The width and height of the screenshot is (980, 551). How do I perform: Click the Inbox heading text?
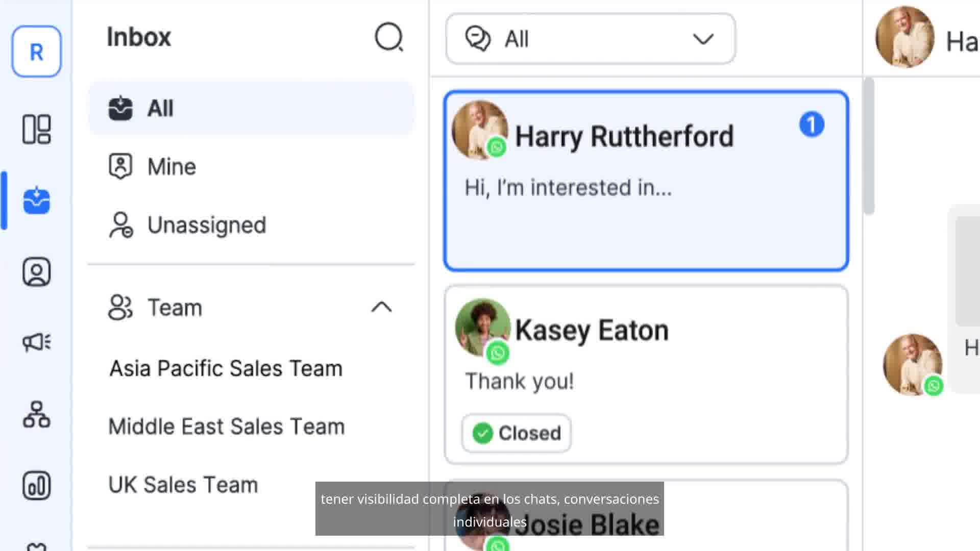tap(139, 37)
